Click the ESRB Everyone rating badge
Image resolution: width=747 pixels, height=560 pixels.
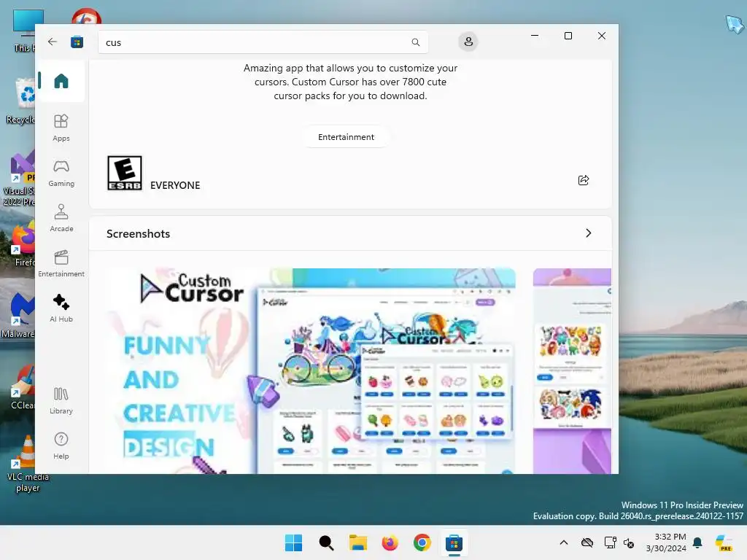point(125,173)
